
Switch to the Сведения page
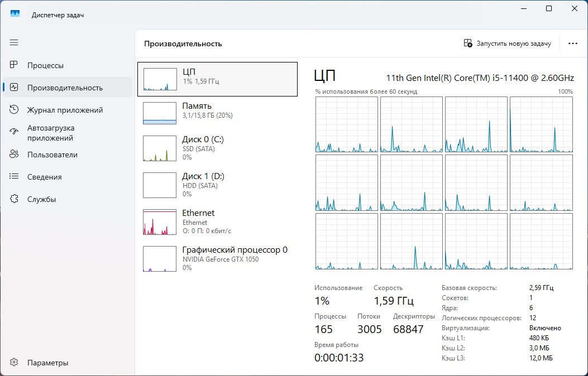click(68, 177)
